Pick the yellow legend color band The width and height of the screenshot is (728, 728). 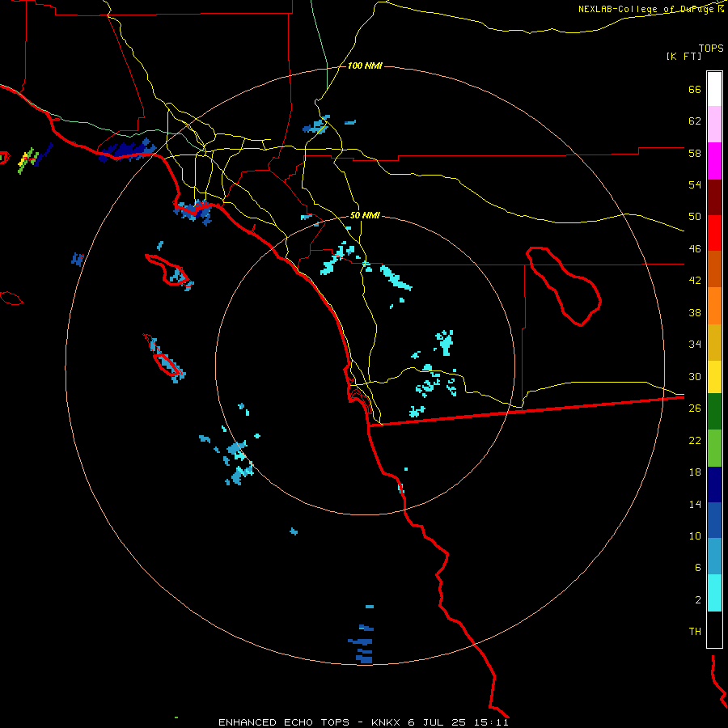click(714, 377)
